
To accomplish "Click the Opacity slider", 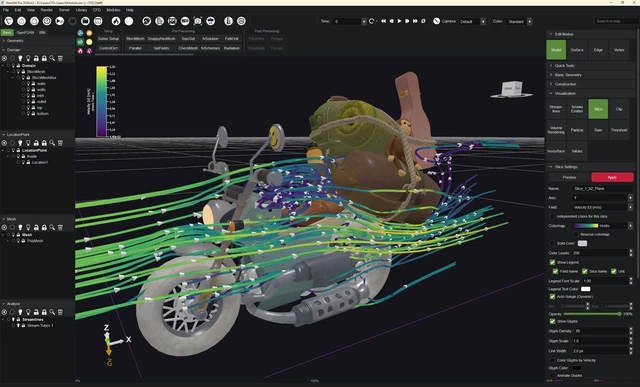I will 593,314.
